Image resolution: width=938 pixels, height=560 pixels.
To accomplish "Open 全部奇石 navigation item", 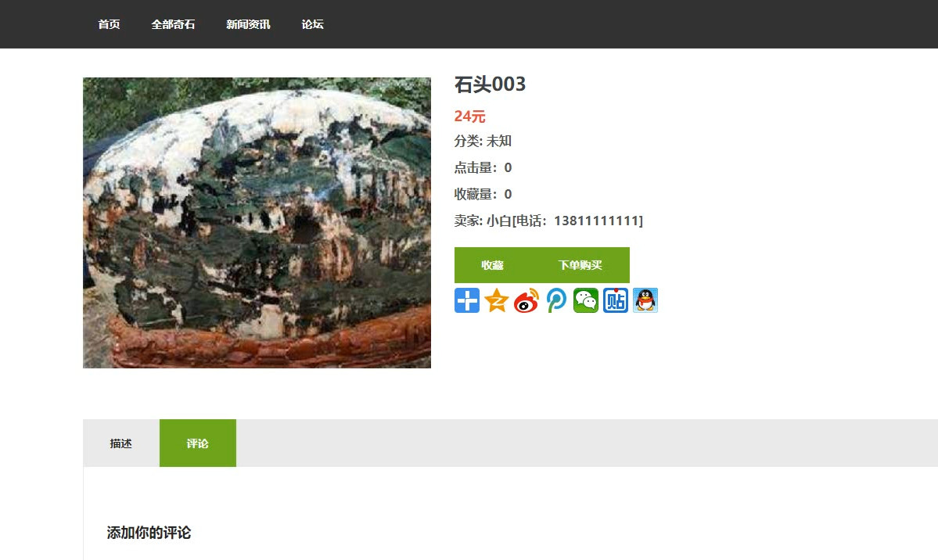I will [x=173, y=24].
